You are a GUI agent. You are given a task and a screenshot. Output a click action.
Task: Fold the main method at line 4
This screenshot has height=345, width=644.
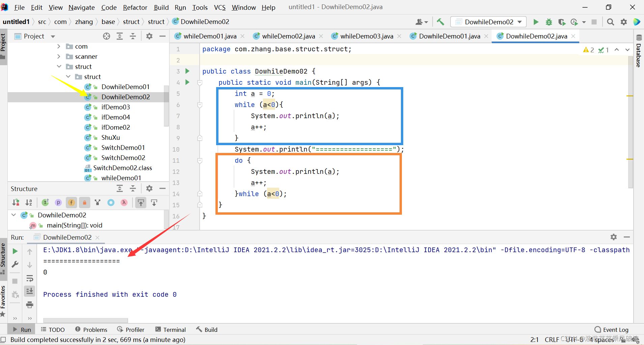[x=200, y=83]
